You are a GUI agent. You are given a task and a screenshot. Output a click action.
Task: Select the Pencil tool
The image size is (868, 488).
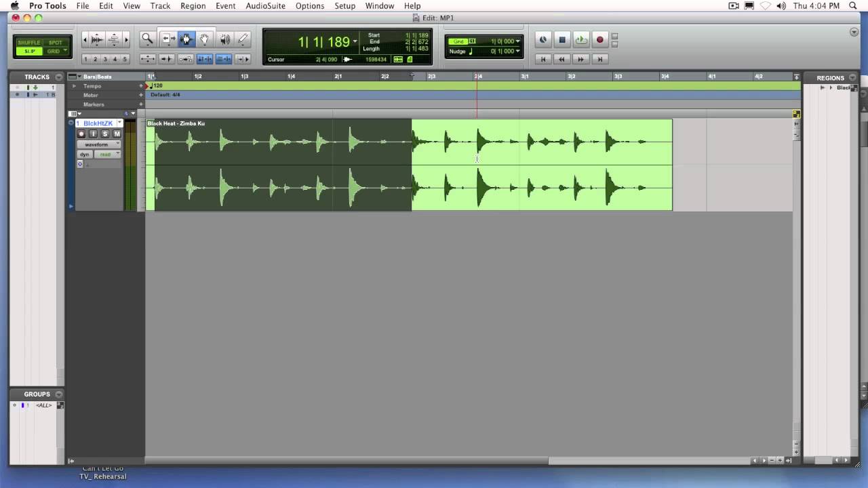coord(243,39)
